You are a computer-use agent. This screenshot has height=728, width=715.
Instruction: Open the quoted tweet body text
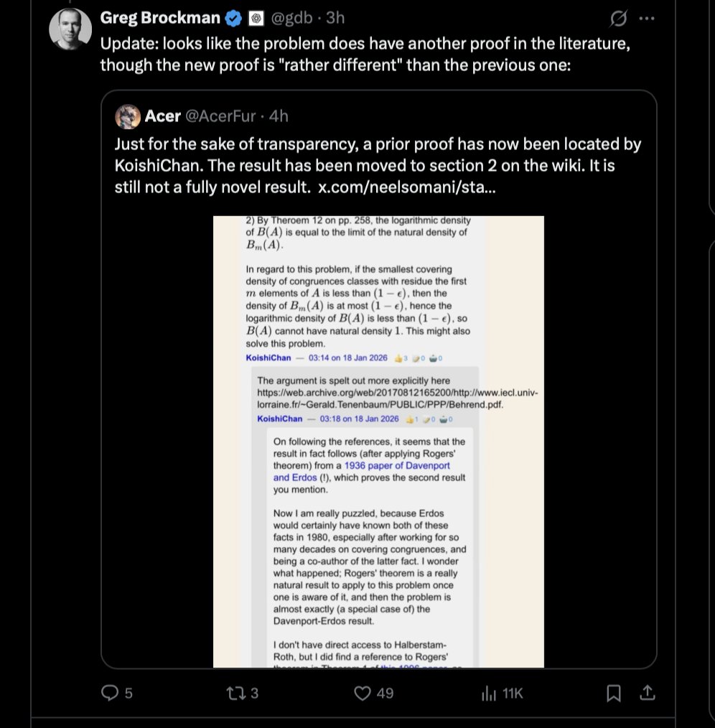point(378,165)
